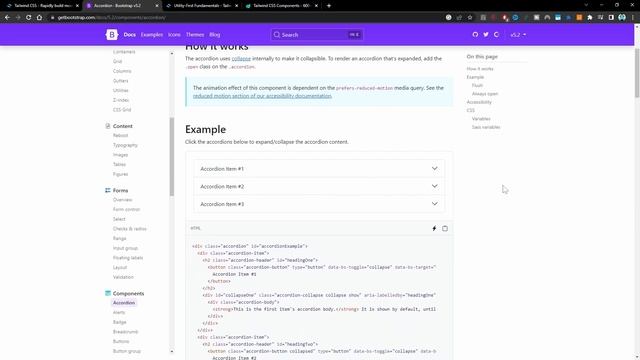Open the Icons nav item
Viewport: 640px width, 360px height.
click(x=174, y=35)
